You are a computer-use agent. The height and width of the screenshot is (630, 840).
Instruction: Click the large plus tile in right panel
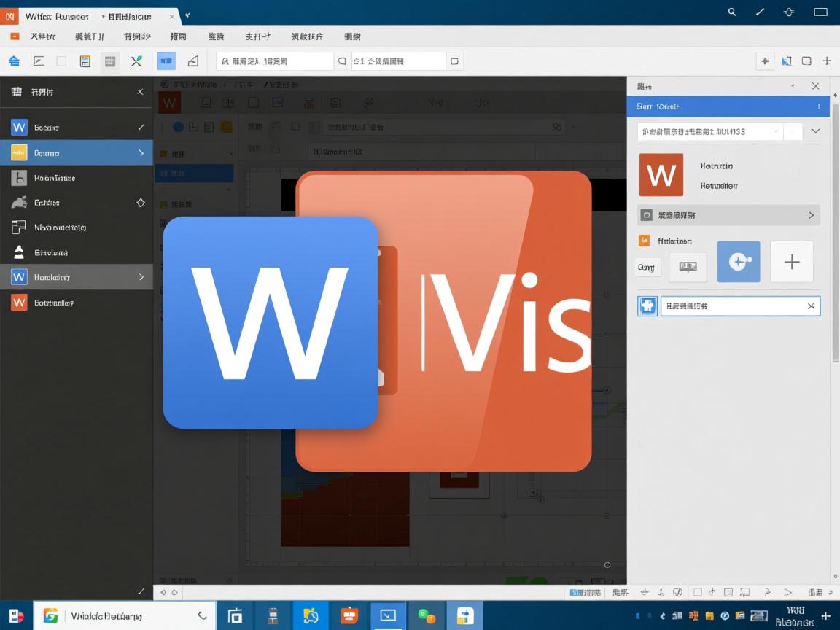[x=791, y=262]
